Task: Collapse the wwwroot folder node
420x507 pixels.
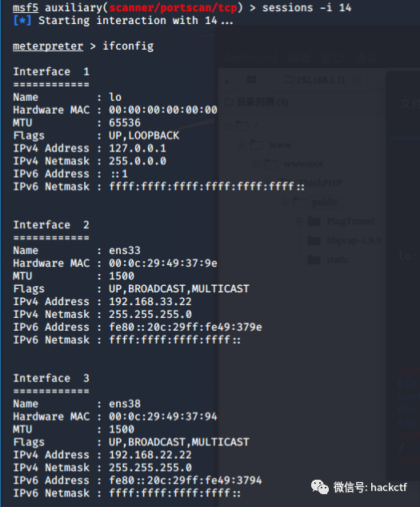Action: pos(257,163)
